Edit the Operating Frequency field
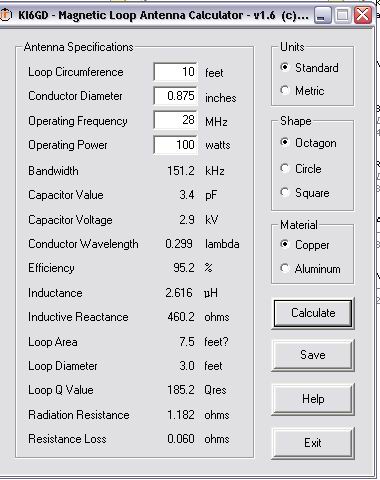 tap(175, 120)
